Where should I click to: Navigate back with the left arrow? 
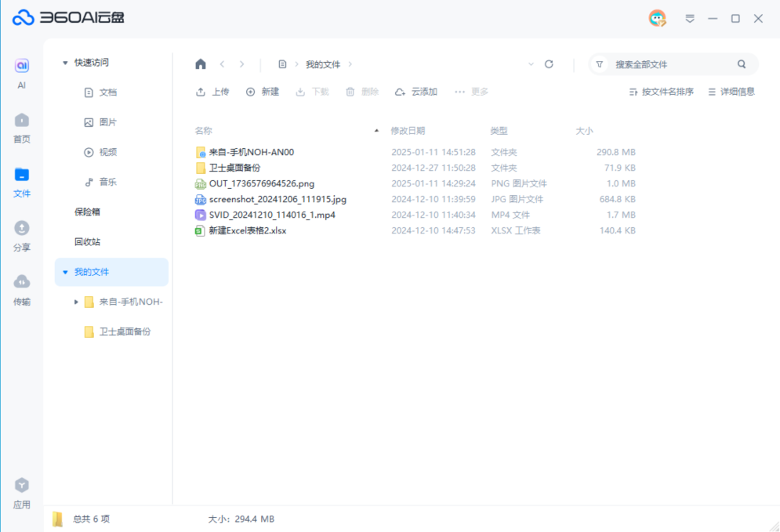(223, 64)
